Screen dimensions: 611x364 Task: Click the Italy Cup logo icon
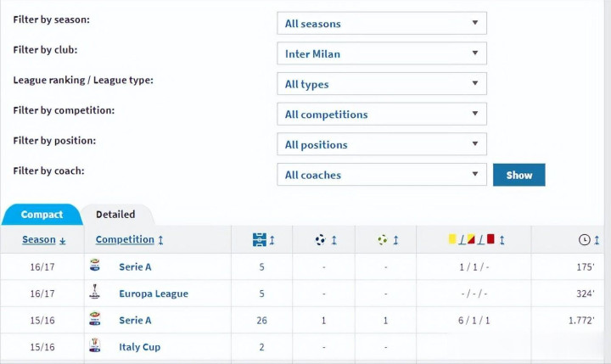pyautogui.click(x=95, y=345)
